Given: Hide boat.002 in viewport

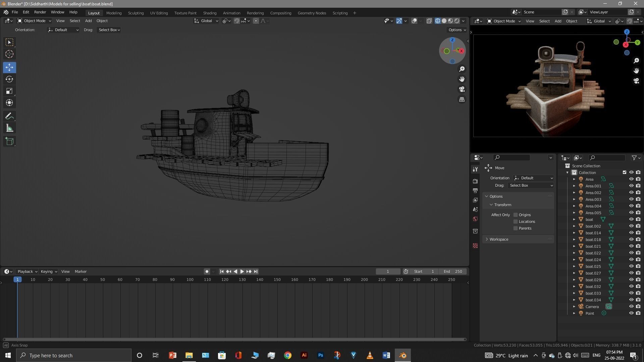Looking at the screenshot, I should (631, 226).
